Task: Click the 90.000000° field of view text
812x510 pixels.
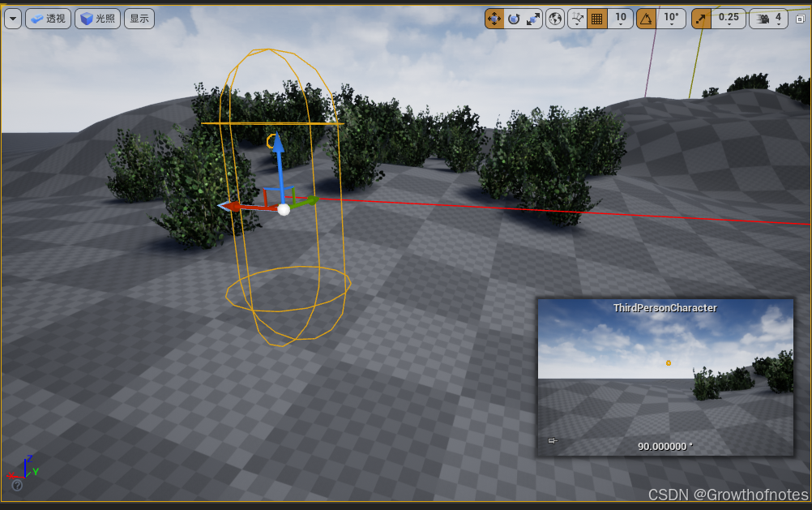Action: [x=665, y=446]
